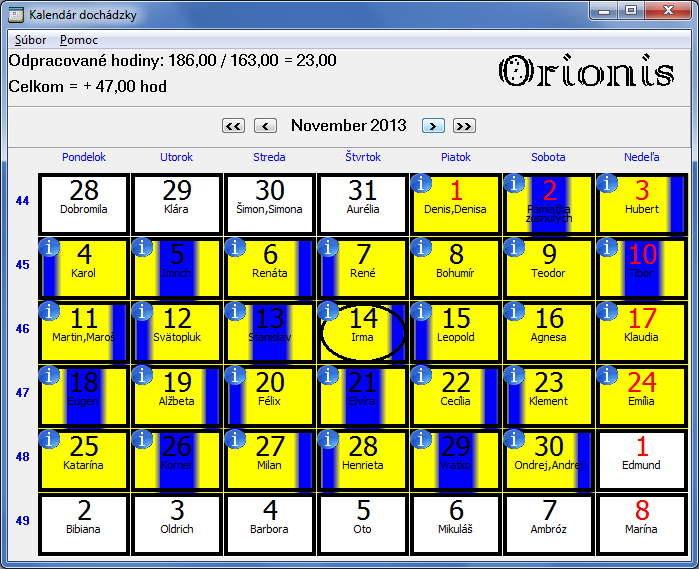Select December 6 Mikuláš day cell
The width and height of the screenshot is (699, 569).
456,524
